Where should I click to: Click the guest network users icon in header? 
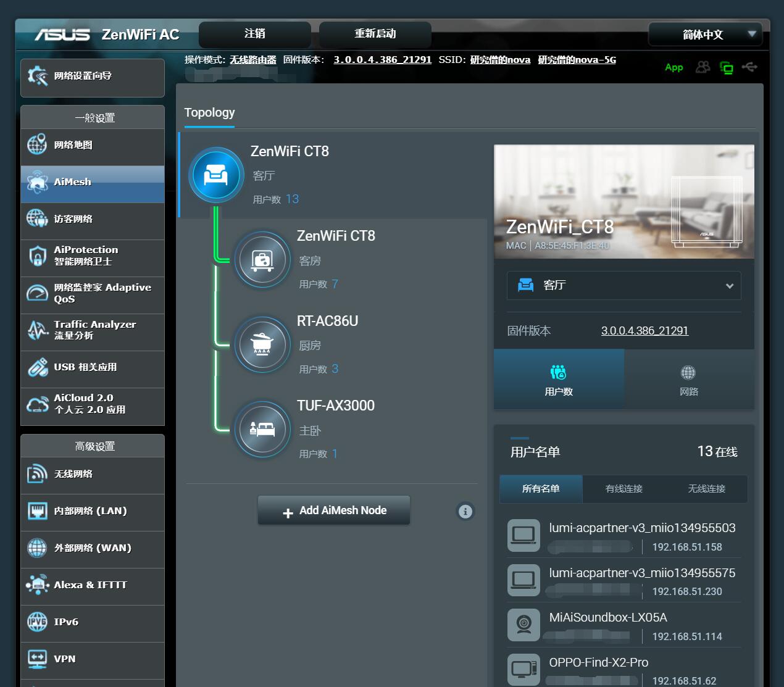pos(703,67)
